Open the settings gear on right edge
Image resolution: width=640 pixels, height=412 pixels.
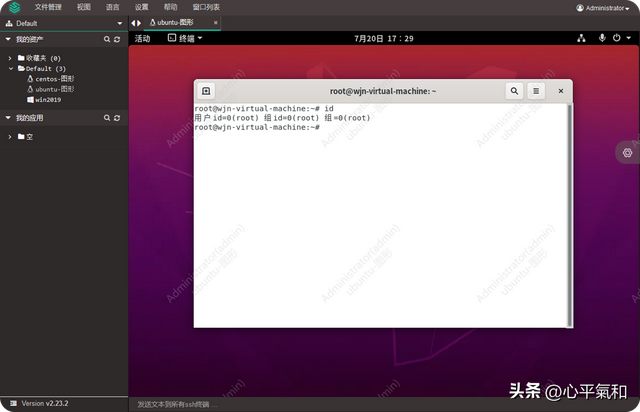click(x=627, y=153)
